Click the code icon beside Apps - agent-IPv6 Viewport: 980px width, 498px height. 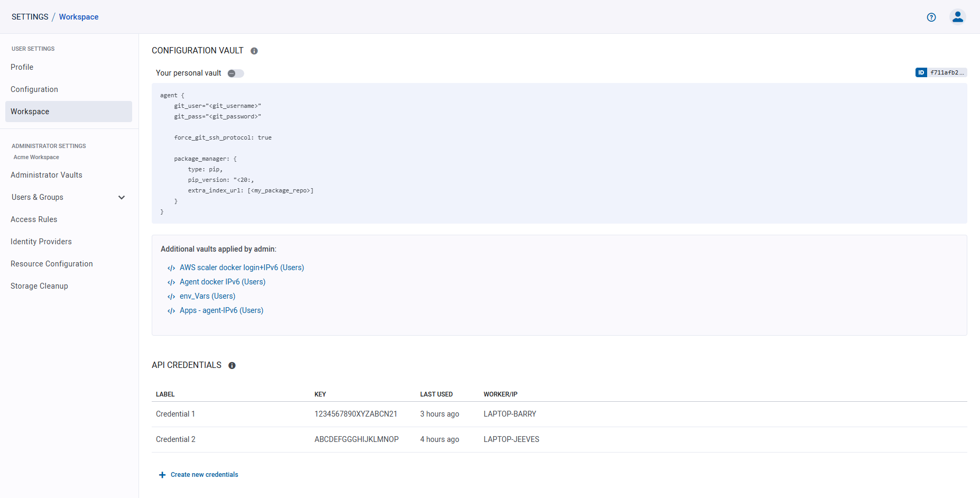171,310
